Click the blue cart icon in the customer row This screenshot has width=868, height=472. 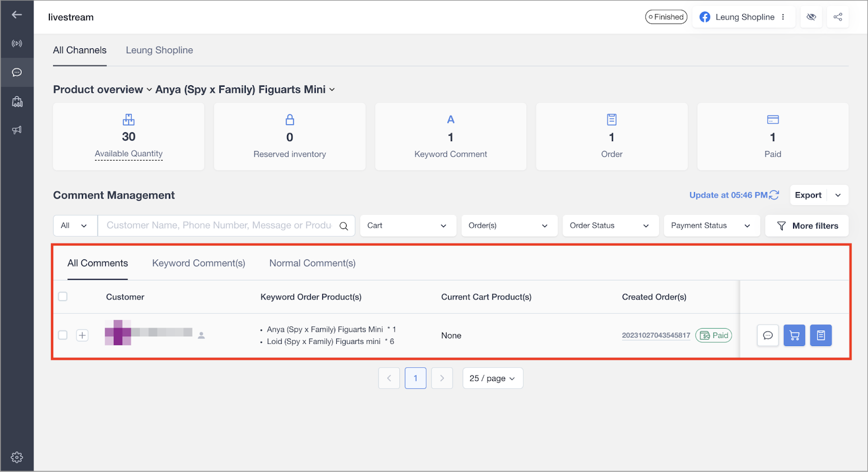point(794,335)
